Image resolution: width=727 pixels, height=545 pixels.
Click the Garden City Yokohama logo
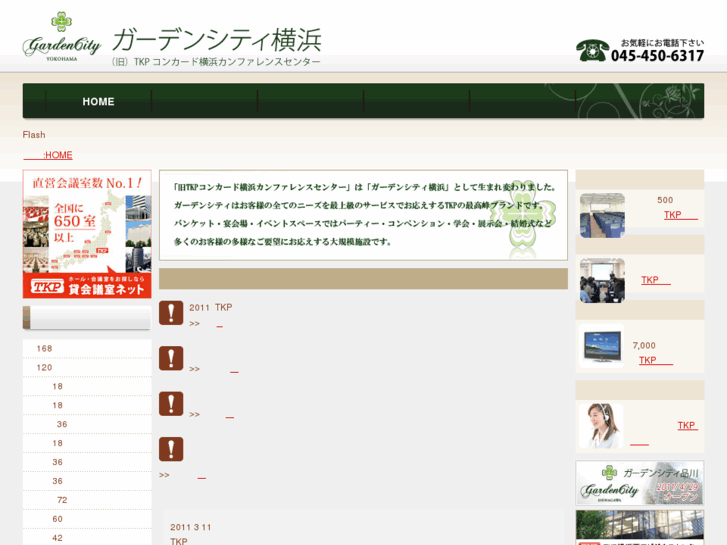coord(61,37)
